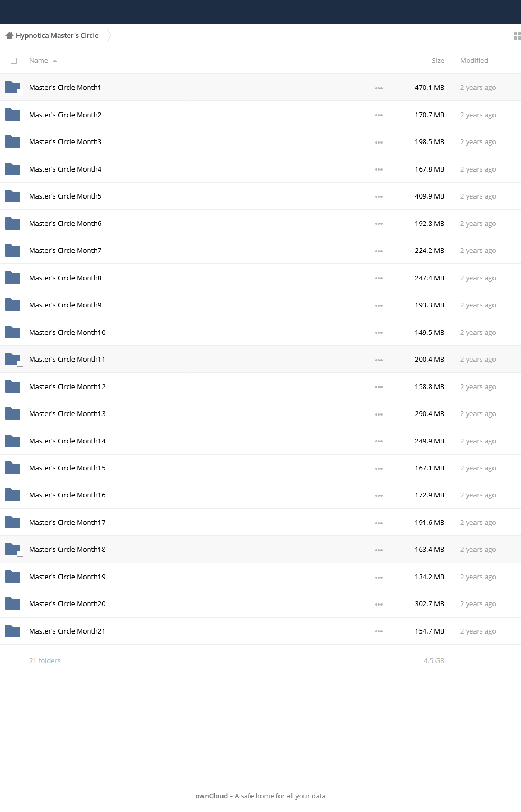Click the ownCloud footer link

click(211, 796)
